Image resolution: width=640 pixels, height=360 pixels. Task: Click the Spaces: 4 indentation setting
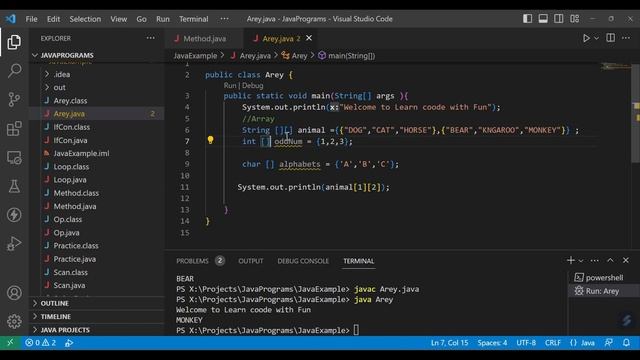point(492,343)
